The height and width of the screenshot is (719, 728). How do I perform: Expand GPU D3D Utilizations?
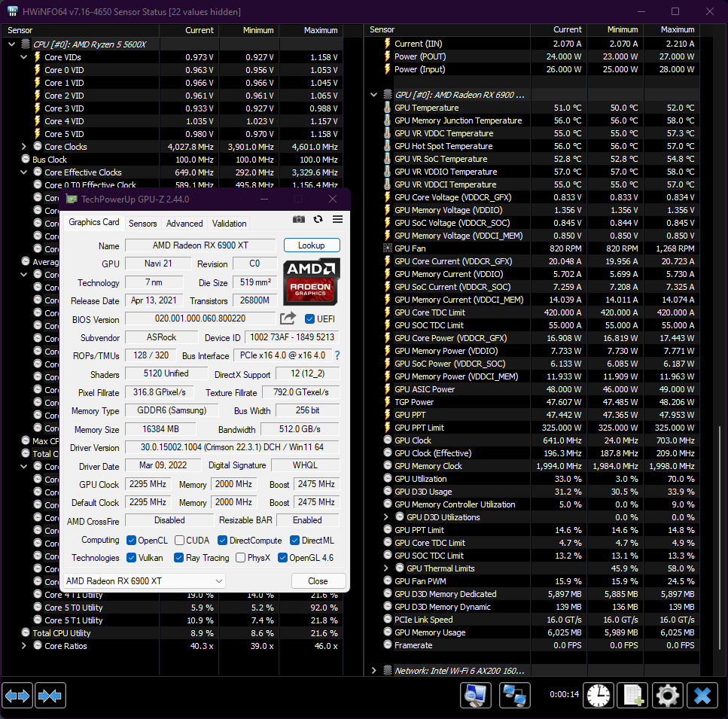click(x=385, y=516)
